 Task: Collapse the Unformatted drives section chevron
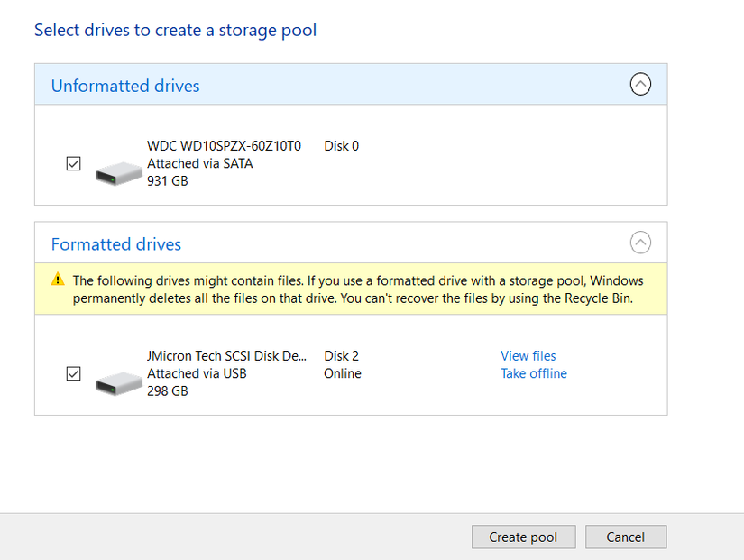coord(640,84)
